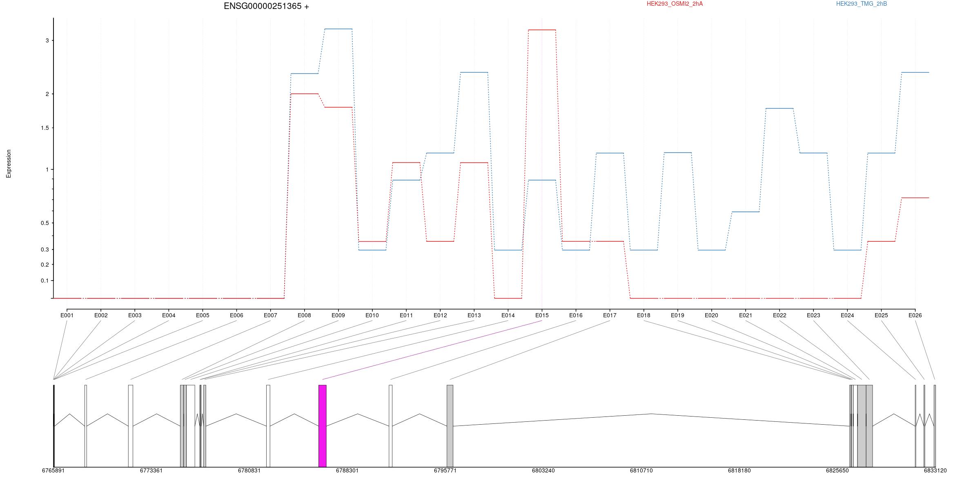Click the highlighted magenta exon block
Screen dimensions: 980x490
(x=323, y=426)
